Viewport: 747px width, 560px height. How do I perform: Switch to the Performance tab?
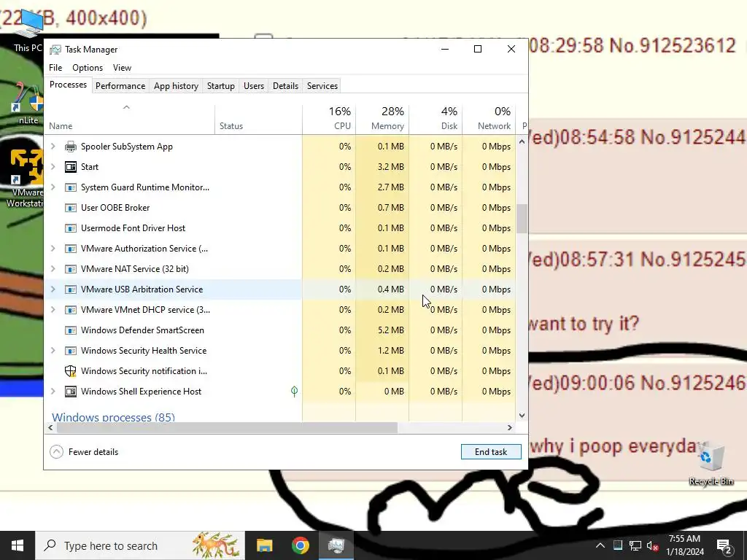pos(120,86)
